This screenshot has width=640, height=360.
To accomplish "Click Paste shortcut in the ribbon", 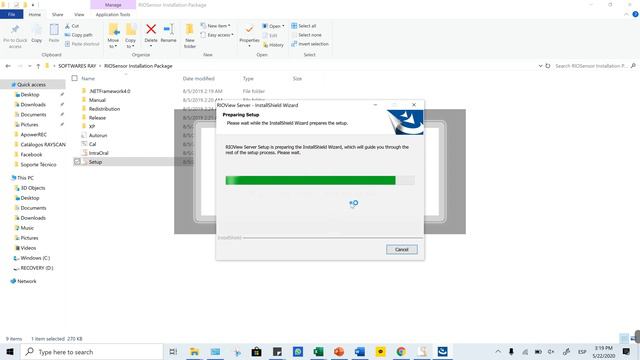I will coord(82,44).
